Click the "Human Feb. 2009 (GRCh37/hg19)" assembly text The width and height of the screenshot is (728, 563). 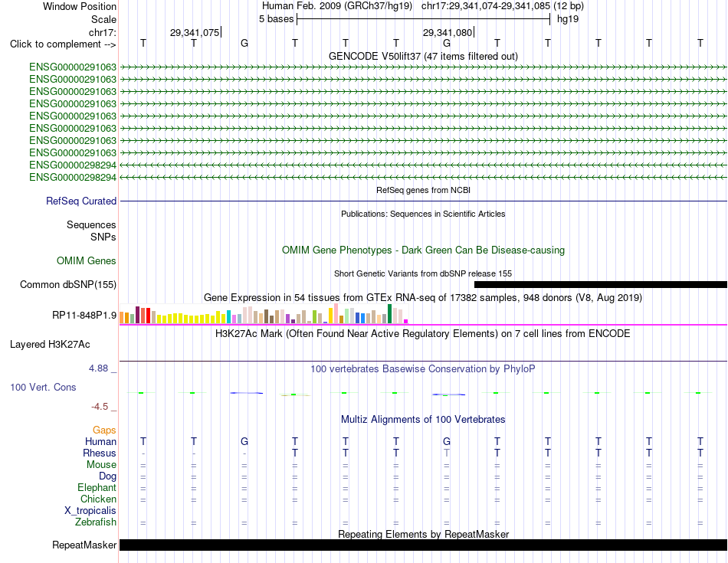point(337,6)
